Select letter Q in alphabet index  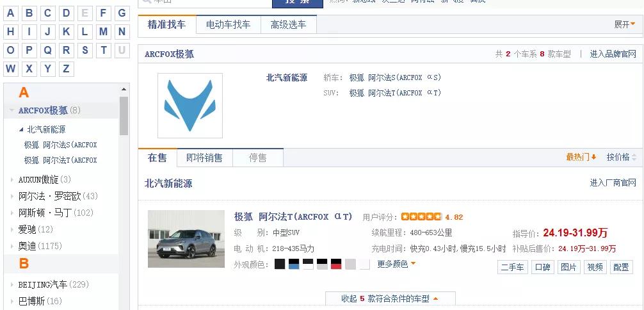point(47,50)
